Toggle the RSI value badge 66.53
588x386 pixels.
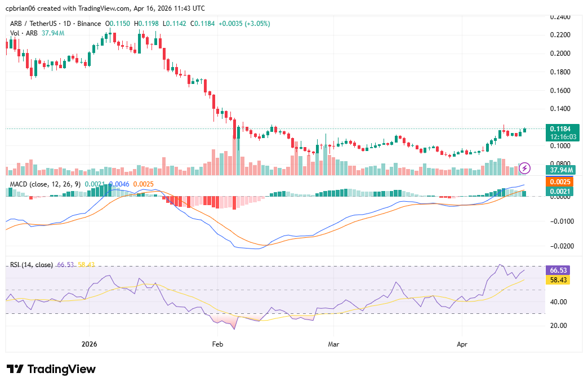tap(559, 269)
